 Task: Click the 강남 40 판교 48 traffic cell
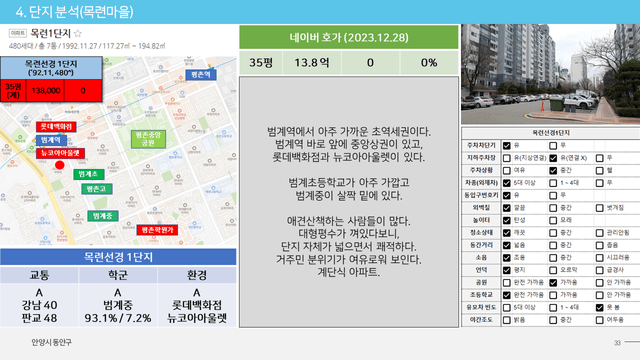(x=39, y=305)
